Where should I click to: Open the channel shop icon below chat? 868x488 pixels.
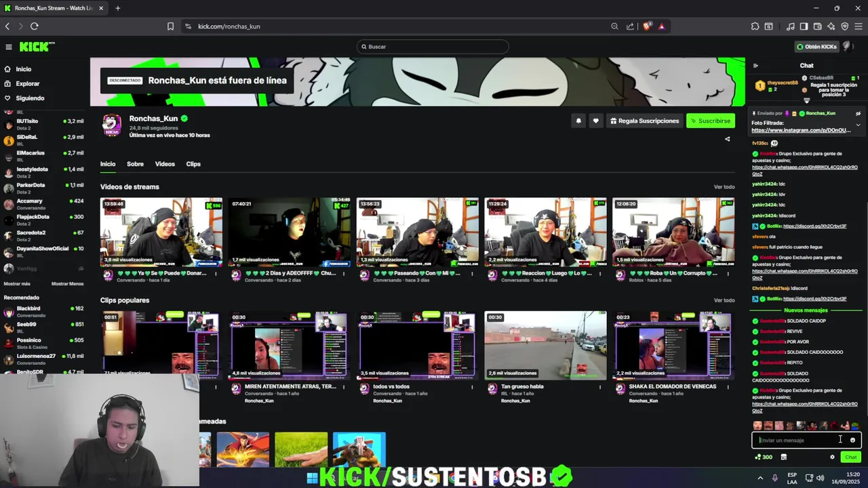pos(783,457)
